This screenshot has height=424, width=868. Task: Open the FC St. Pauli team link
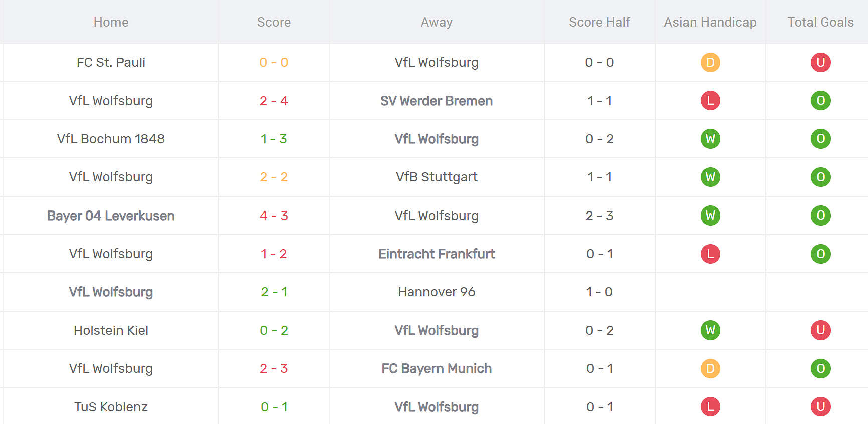[111, 62]
